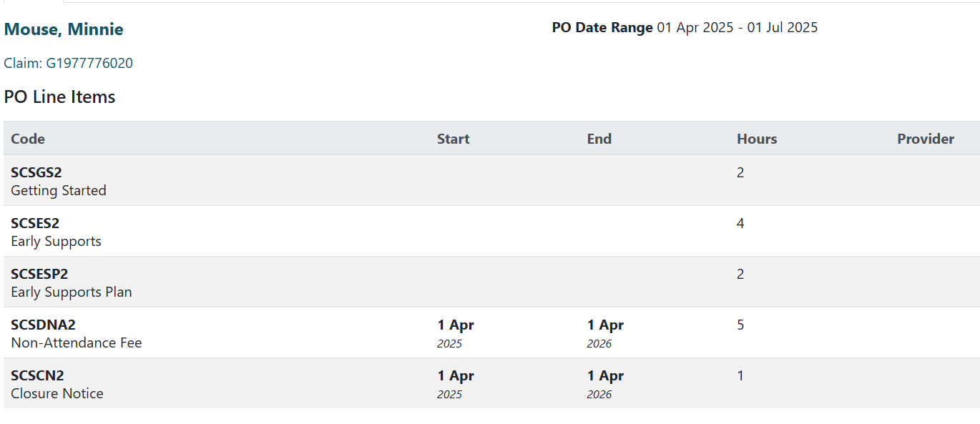Select the Start column header
This screenshot has width=980, height=424.
[x=454, y=139]
